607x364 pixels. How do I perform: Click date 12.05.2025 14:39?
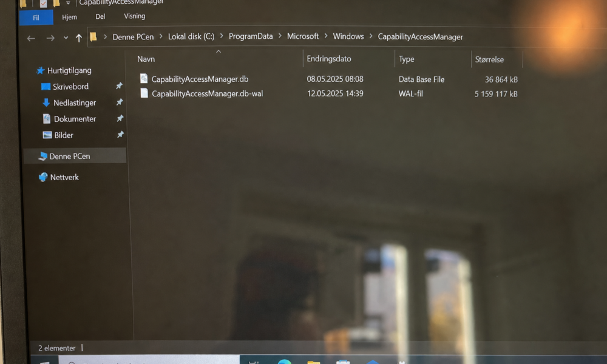[335, 93]
